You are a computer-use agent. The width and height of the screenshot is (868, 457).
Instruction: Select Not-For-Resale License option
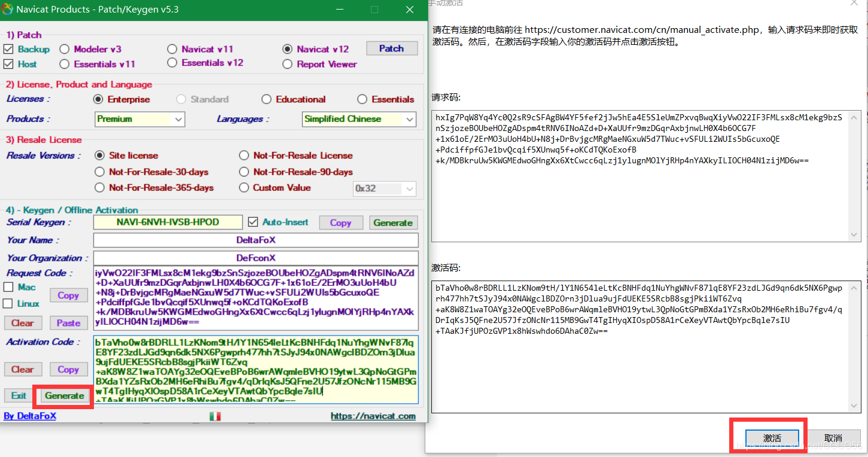point(243,156)
